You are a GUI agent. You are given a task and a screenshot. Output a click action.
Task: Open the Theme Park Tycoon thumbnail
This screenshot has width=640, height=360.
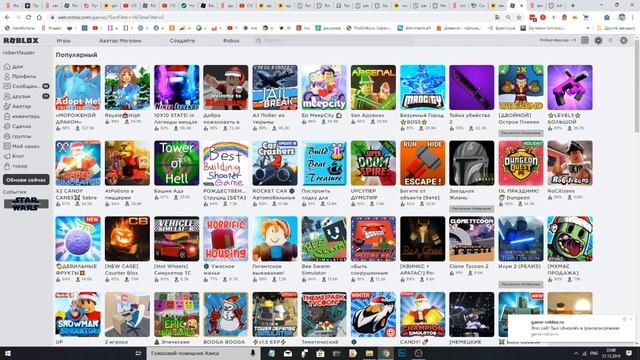pos(324,314)
